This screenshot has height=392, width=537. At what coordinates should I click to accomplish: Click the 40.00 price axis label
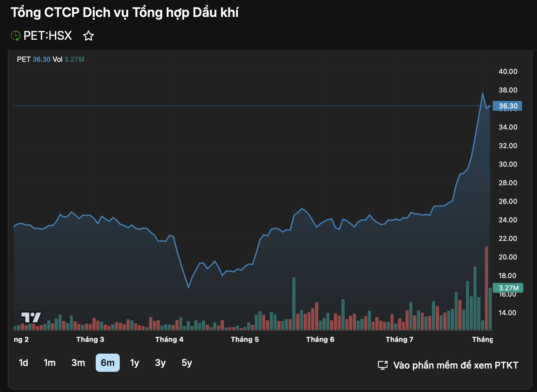(508, 71)
